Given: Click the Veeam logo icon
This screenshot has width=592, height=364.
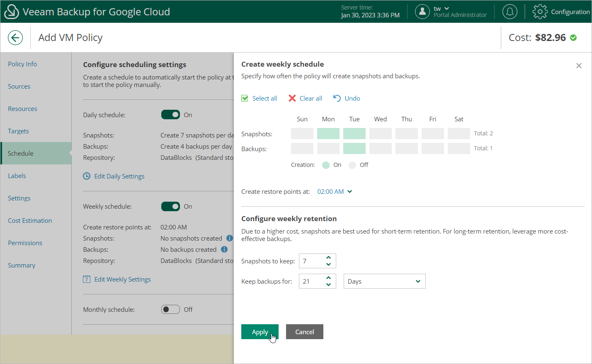Looking at the screenshot, I should (11, 12).
